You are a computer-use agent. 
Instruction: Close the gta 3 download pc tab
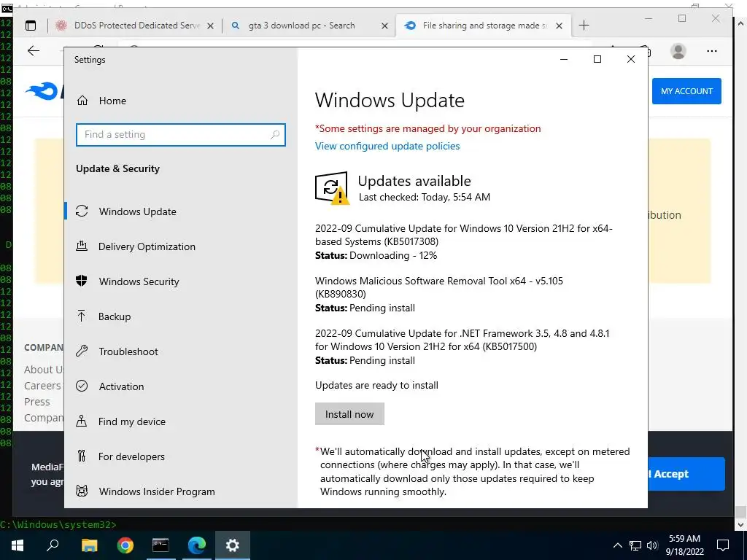point(384,26)
